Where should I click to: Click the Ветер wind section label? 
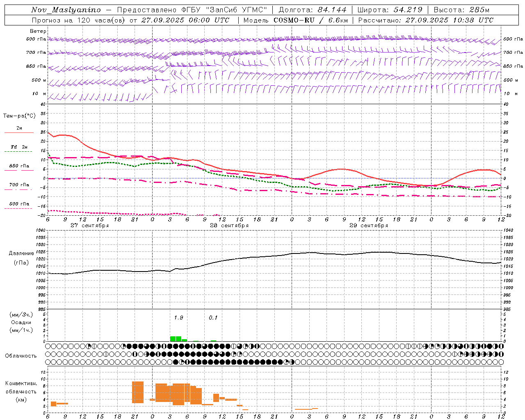pyautogui.click(x=38, y=31)
